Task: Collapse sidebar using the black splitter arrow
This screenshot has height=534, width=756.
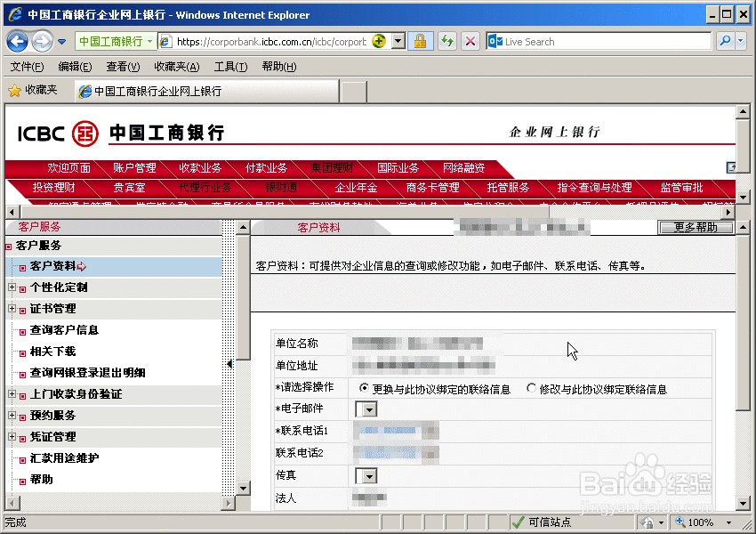Action: pos(229,364)
